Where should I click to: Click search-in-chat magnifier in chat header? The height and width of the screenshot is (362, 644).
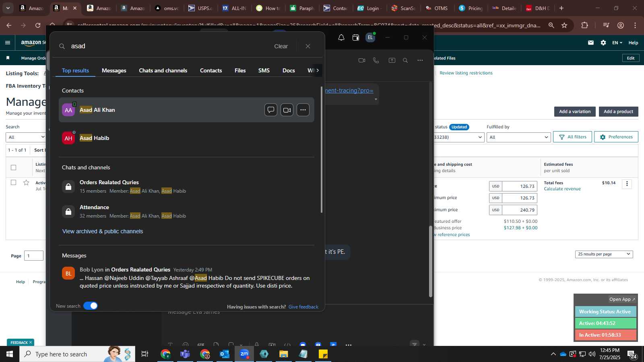click(405, 60)
